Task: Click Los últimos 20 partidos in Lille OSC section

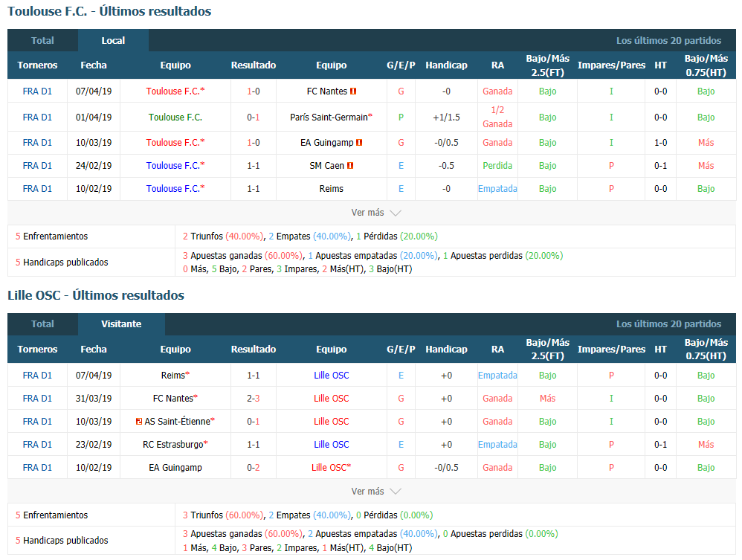Action: point(668,324)
